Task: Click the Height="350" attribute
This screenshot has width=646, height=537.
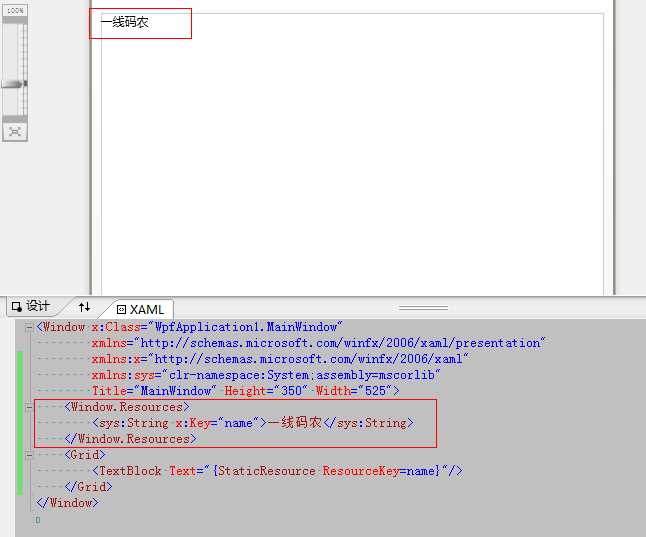Action: point(266,391)
